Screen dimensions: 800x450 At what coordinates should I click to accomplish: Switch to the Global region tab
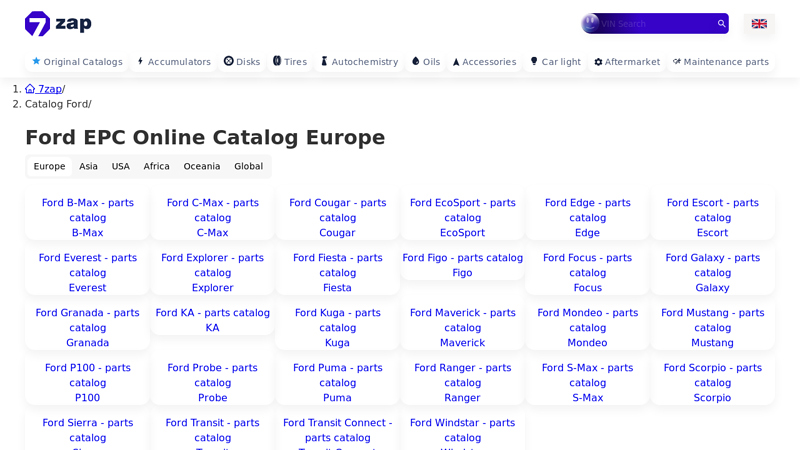[248, 166]
